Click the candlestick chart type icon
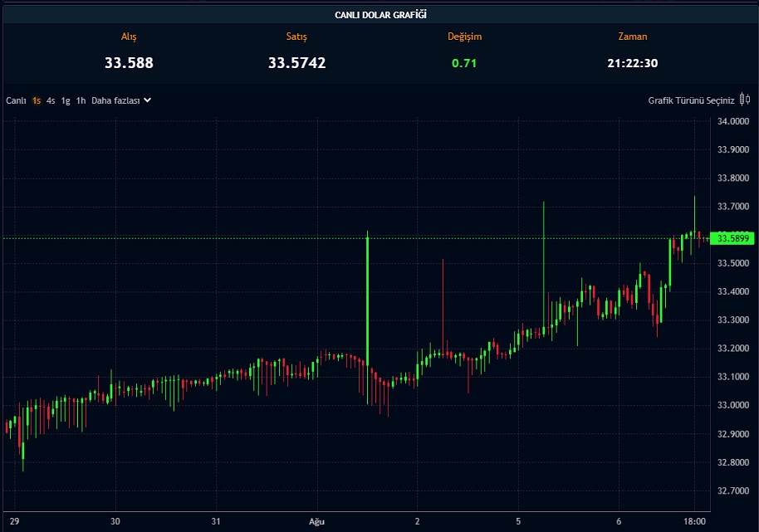The width and height of the screenshot is (759, 532). [745, 100]
